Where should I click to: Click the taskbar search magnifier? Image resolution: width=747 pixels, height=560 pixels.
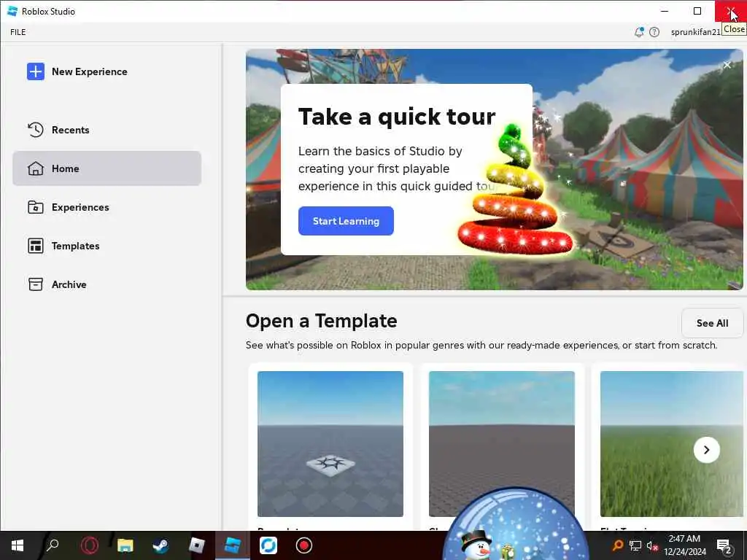(x=53, y=545)
